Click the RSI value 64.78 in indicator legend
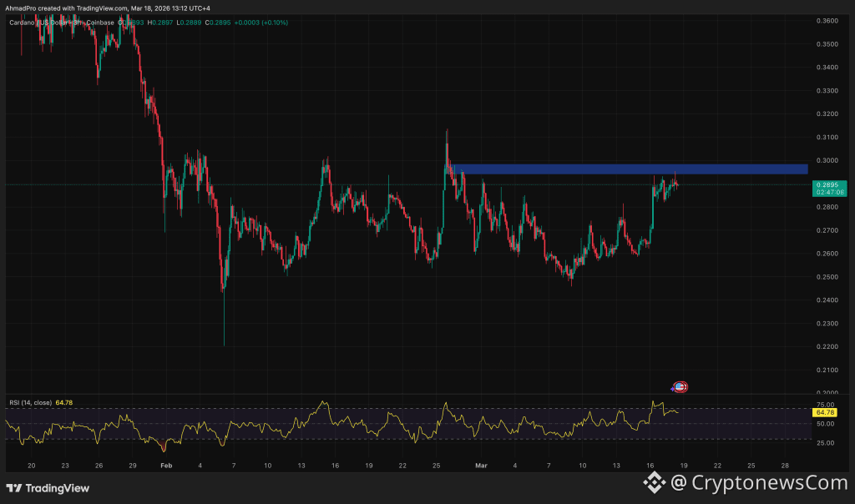Screen dimensions: 855x504 point(65,403)
